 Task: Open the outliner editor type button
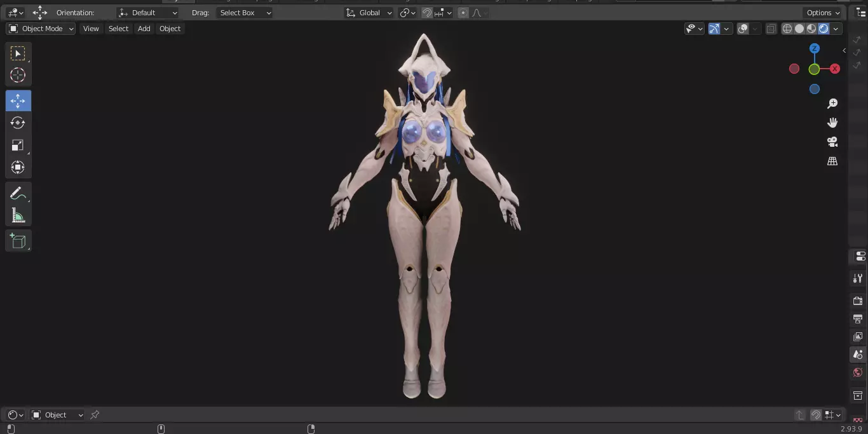860,13
